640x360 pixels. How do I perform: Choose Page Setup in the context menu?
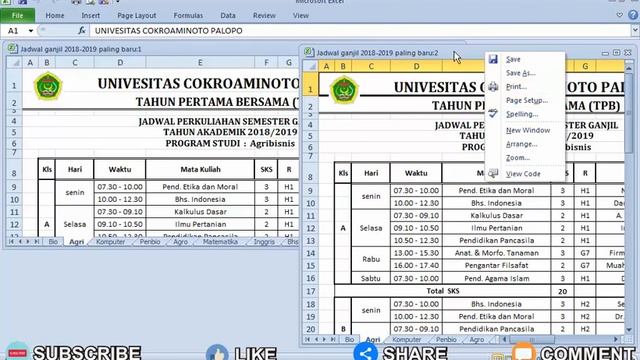click(527, 100)
